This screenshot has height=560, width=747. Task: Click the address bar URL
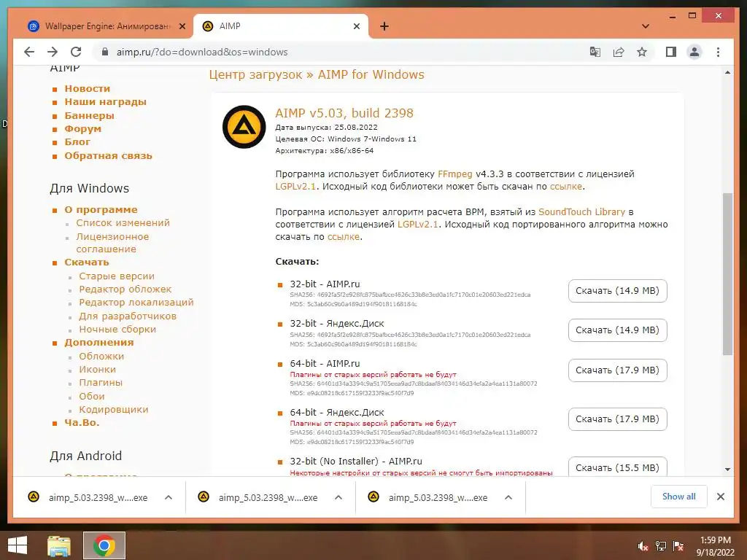click(x=202, y=52)
